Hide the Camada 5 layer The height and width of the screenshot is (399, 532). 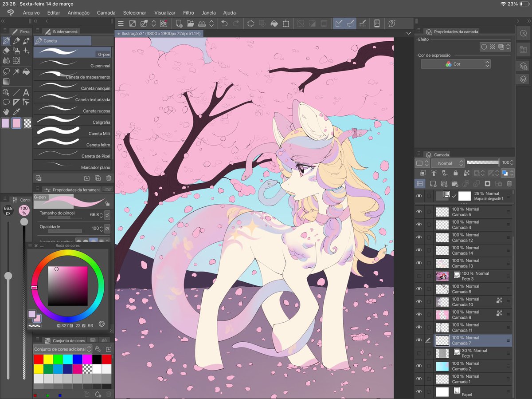419,212
